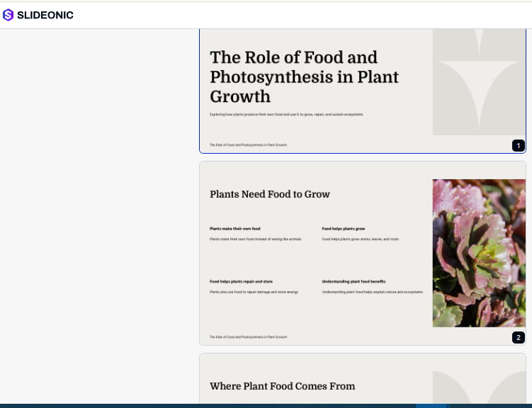Click line 'Plants make their own food instead of eating like animals'
This screenshot has width=532, height=408.
click(256, 239)
